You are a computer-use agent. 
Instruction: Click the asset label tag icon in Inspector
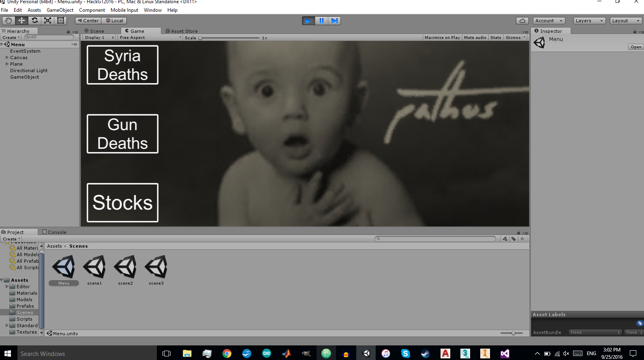640,323
